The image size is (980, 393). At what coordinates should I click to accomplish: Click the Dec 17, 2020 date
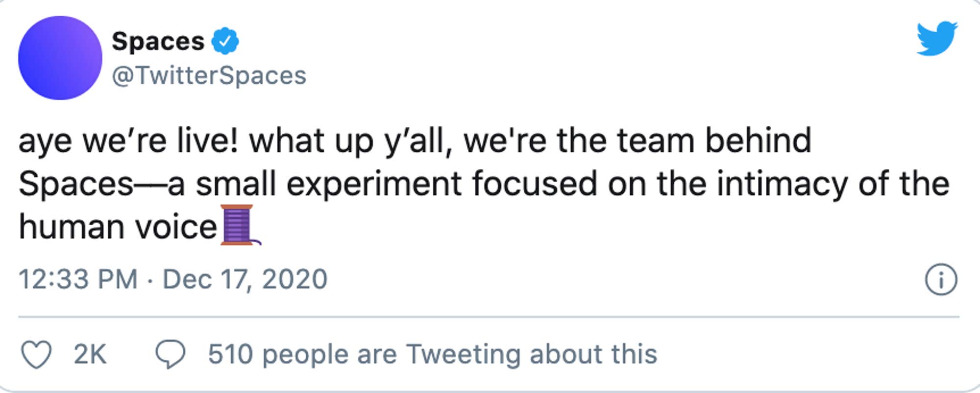(245, 279)
